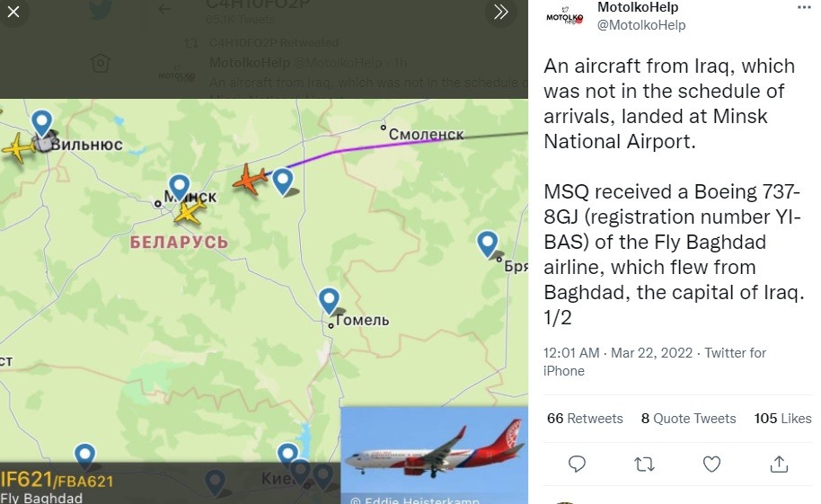
Task: Open the Mar 22, 2022 timestamp link
Action: coord(651,353)
